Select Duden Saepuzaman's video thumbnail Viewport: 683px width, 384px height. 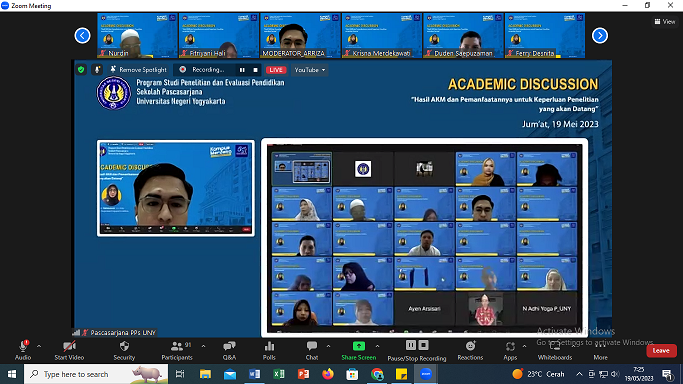pos(463,35)
